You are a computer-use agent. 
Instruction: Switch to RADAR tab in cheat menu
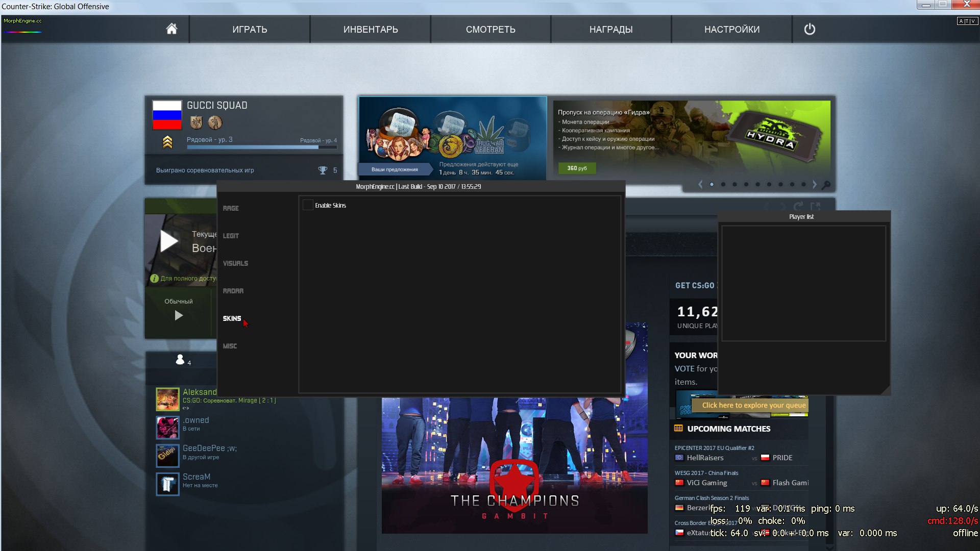pyautogui.click(x=233, y=291)
